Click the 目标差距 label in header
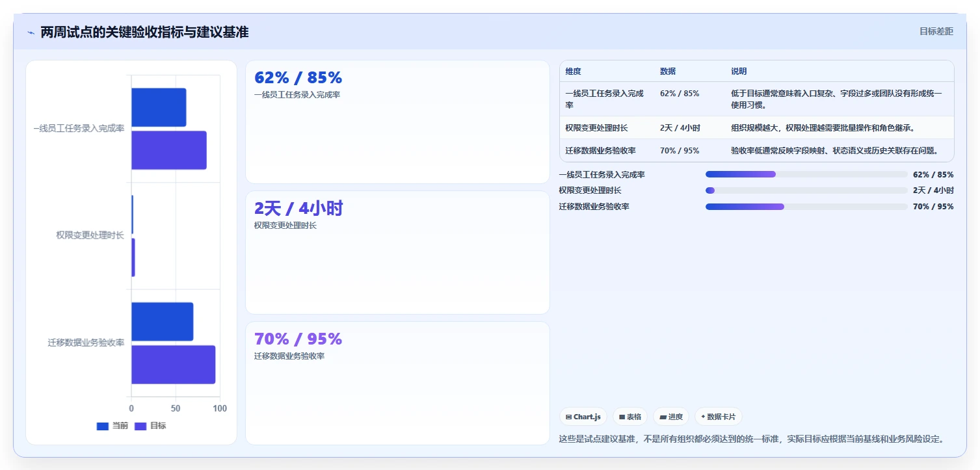The image size is (980, 470). (936, 31)
